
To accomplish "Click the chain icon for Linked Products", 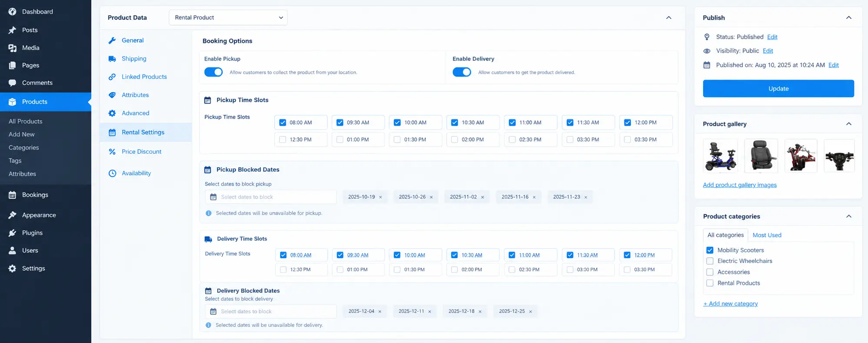I will click(x=112, y=77).
